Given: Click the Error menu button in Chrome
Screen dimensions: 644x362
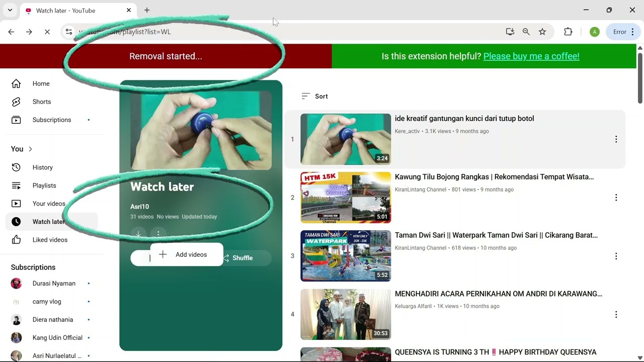Looking at the screenshot, I should [x=624, y=32].
